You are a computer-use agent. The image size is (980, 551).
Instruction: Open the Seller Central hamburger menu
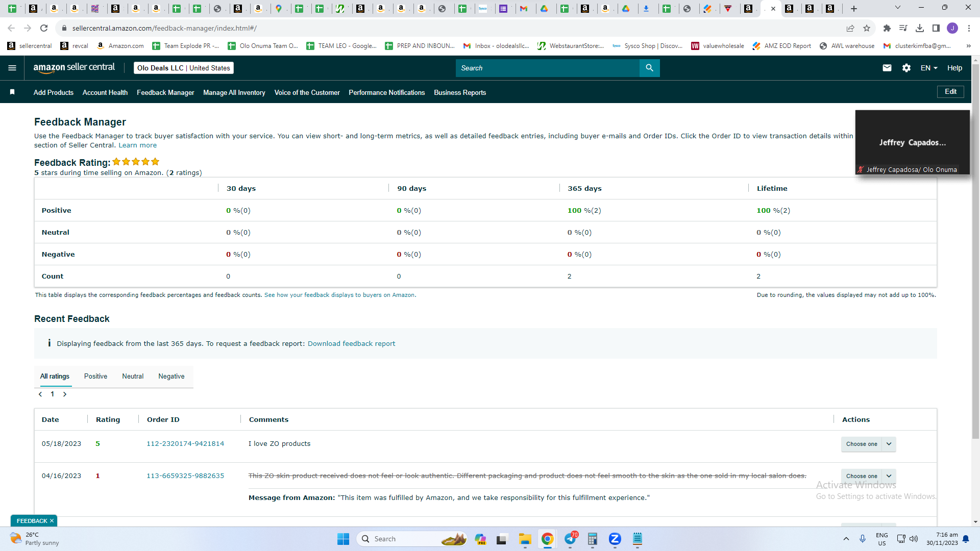pyautogui.click(x=12, y=68)
